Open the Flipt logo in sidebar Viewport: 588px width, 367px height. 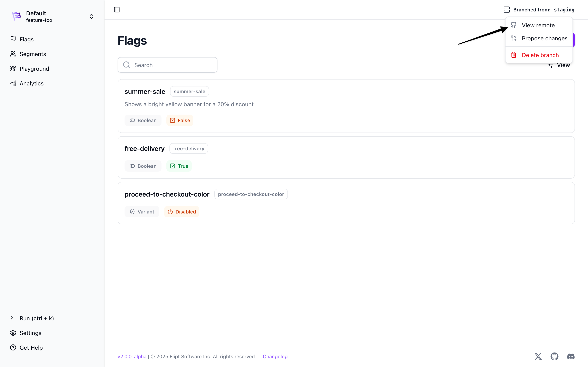coord(17,16)
